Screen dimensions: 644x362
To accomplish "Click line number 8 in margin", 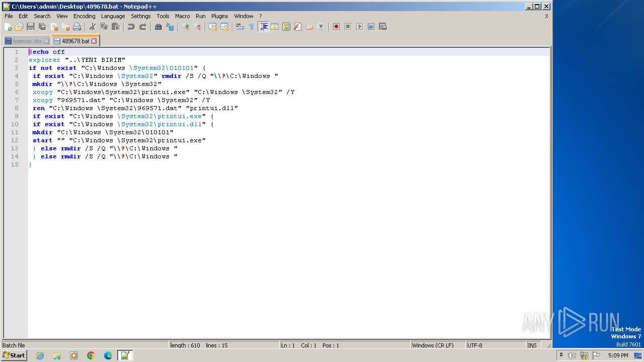I will point(16,108).
